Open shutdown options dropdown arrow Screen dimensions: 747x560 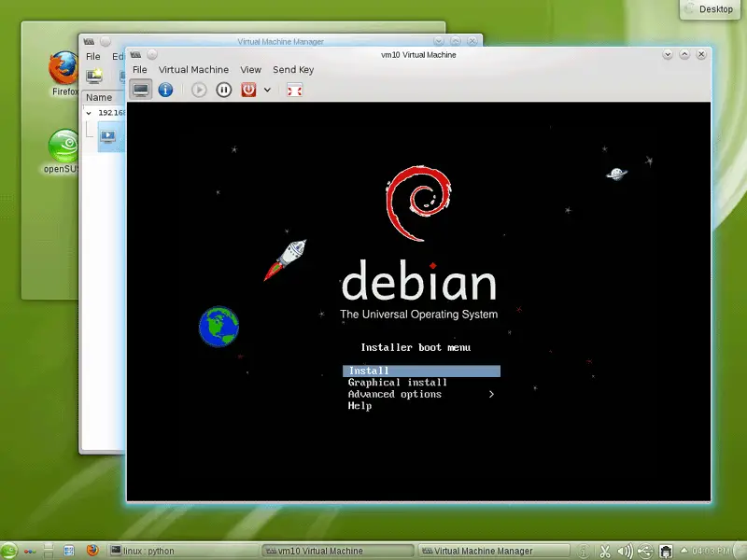[x=267, y=90]
